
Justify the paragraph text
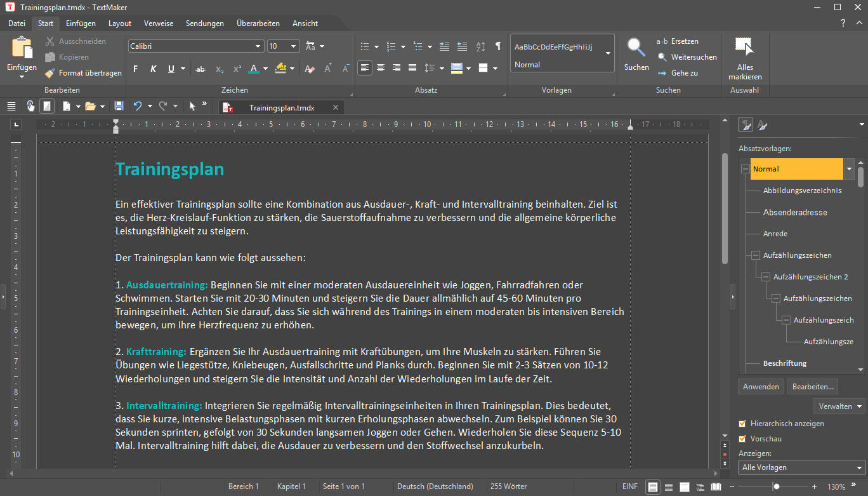click(x=412, y=68)
